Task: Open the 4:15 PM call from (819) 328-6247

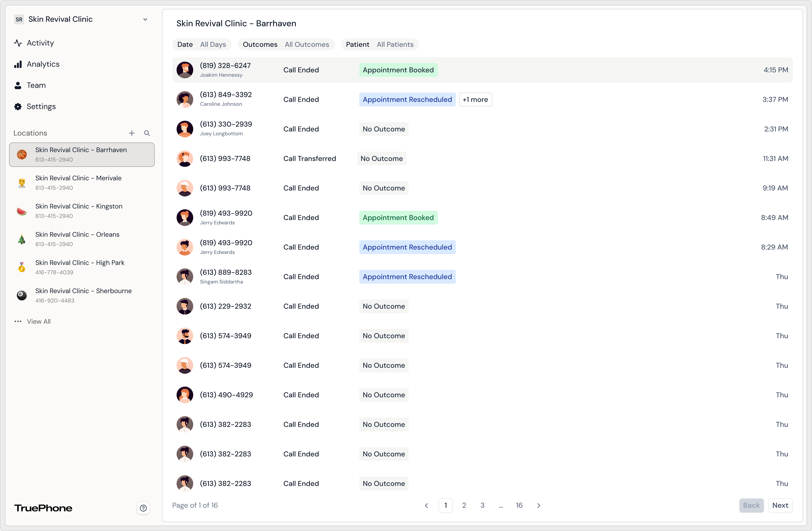Action: pyautogui.click(x=483, y=70)
